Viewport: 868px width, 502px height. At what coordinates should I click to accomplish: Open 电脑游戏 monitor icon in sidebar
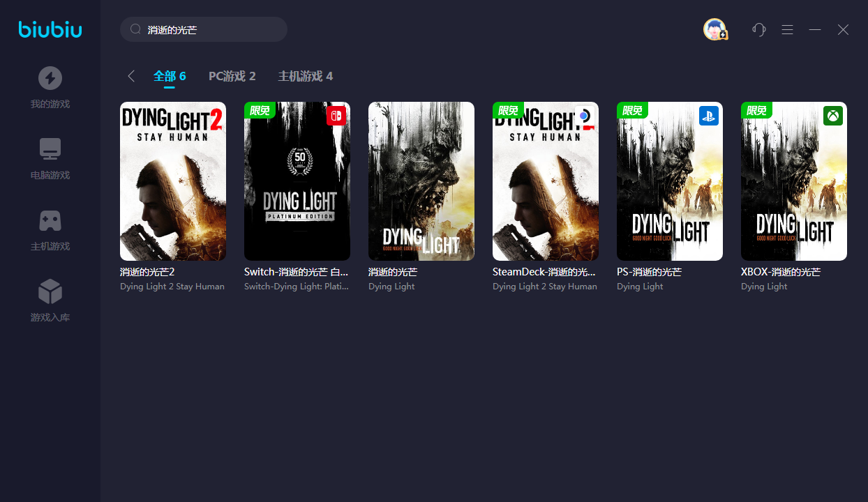[x=50, y=149]
